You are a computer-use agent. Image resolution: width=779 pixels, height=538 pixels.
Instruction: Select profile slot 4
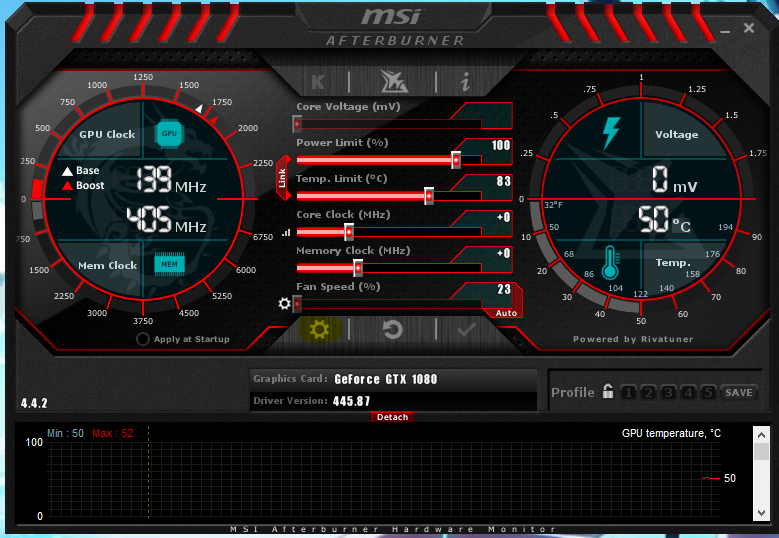tap(688, 392)
